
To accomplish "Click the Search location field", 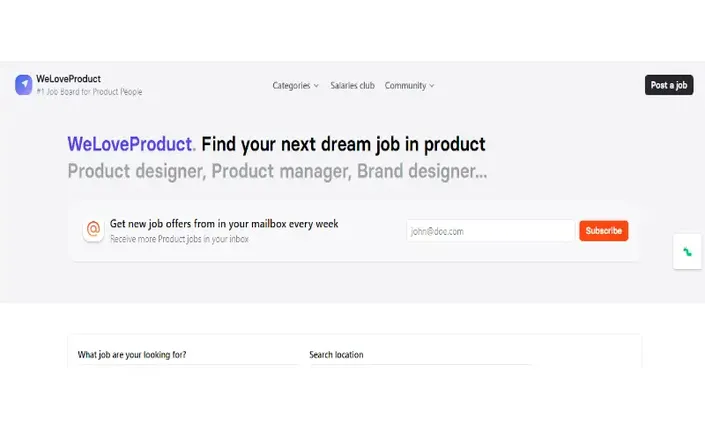I will point(419,355).
